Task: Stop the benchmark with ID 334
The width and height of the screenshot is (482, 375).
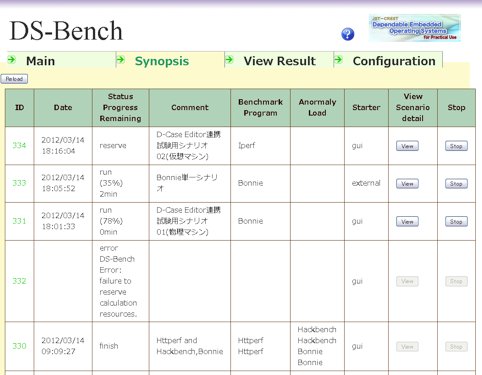Action: [456, 146]
